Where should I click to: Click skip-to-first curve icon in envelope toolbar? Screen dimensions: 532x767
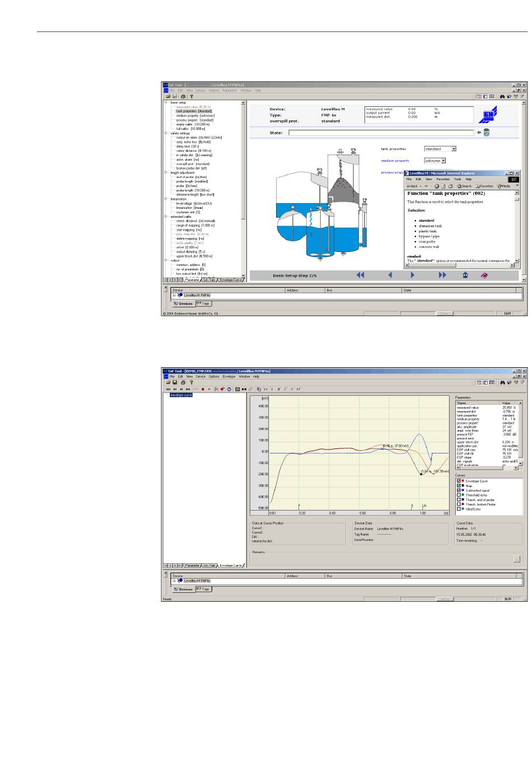point(168,389)
